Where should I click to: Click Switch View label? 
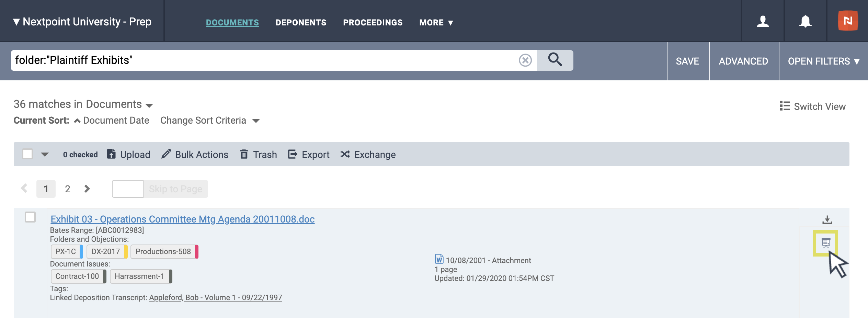(x=820, y=106)
